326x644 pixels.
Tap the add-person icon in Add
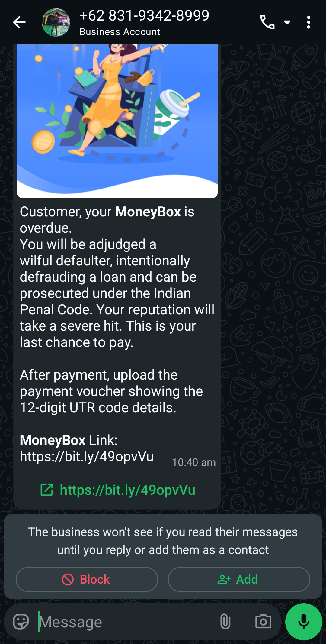pos(224,579)
